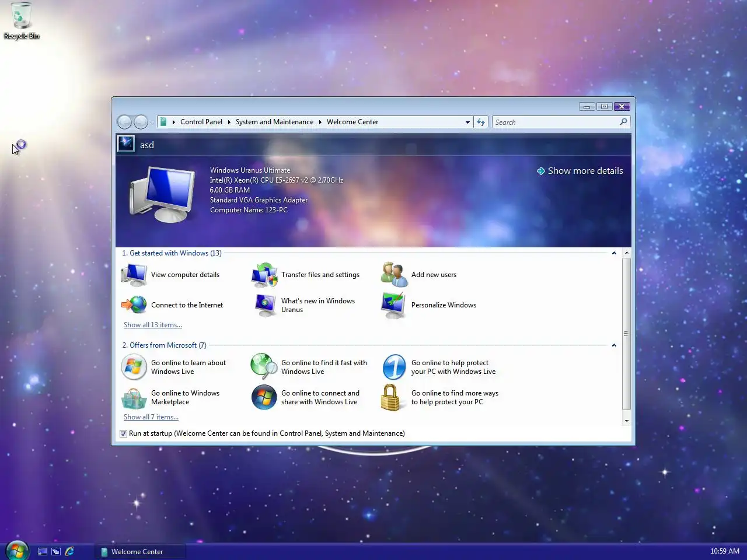Open Transfer files and settings icon
The image size is (747, 560).
tap(264, 275)
